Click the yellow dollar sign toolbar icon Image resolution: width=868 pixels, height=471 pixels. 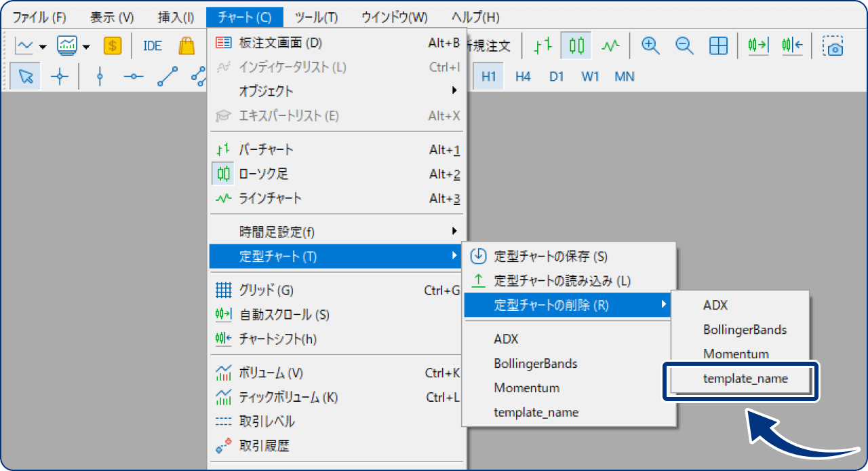pos(113,45)
